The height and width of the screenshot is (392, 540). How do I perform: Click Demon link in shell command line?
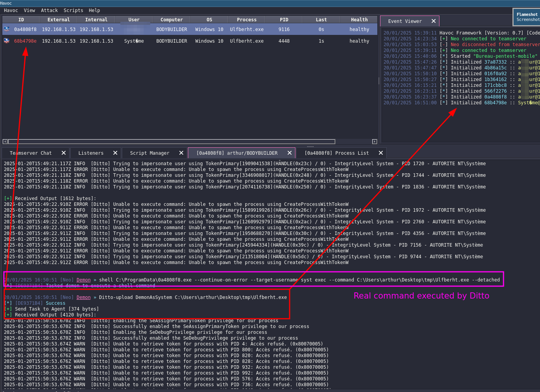(83, 280)
